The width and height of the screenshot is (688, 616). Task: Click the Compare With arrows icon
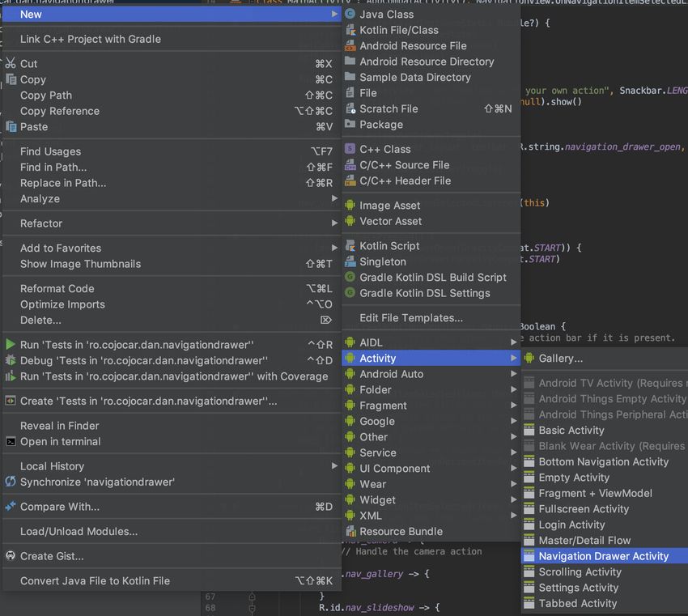(11, 506)
